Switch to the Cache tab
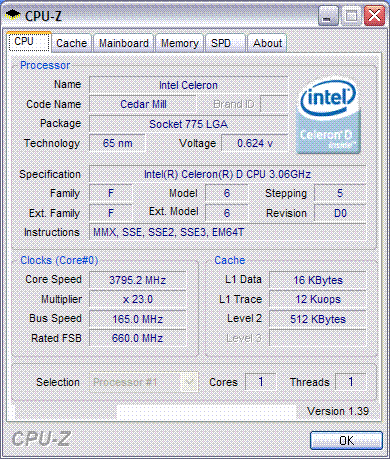Viewport: 390px width, 459px height. point(71,43)
